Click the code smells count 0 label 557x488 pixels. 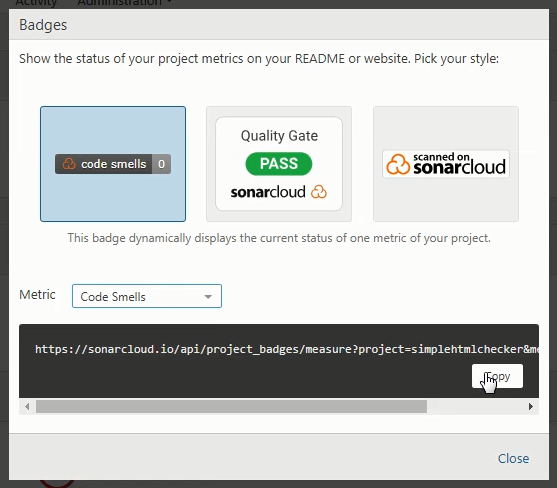coord(161,164)
